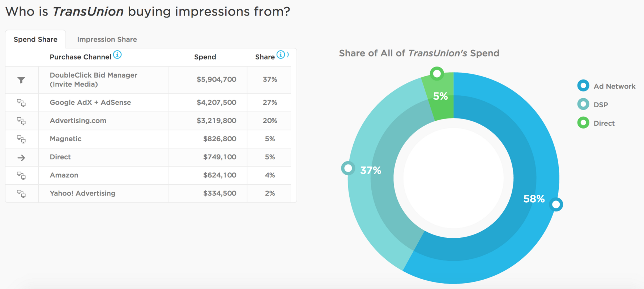Toggle the Direct legend marker

pyautogui.click(x=583, y=123)
